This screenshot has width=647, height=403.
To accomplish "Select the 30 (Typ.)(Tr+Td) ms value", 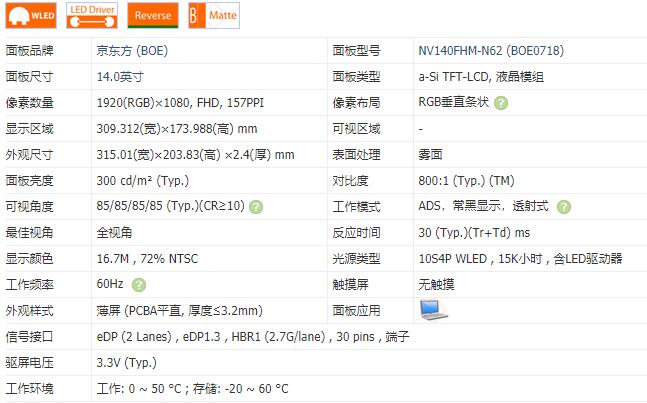I will [474, 233].
